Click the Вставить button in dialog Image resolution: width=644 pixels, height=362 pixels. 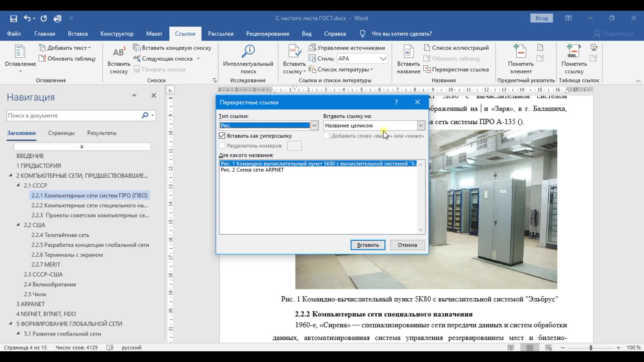coord(368,245)
